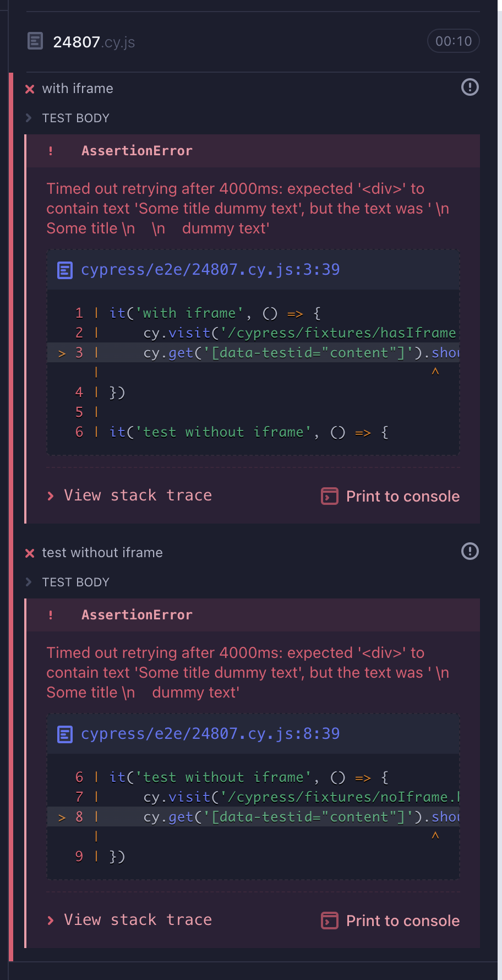Open file link cypress/e2e/24807.cy.js:8:39
The image size is (502, 980).
click(211, 733)
